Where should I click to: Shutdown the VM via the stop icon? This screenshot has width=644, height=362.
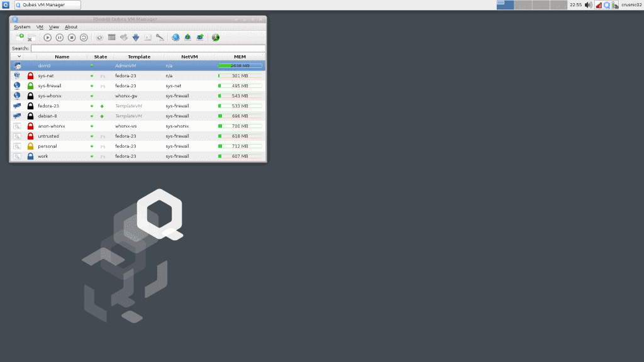click(x=70, y=37)
